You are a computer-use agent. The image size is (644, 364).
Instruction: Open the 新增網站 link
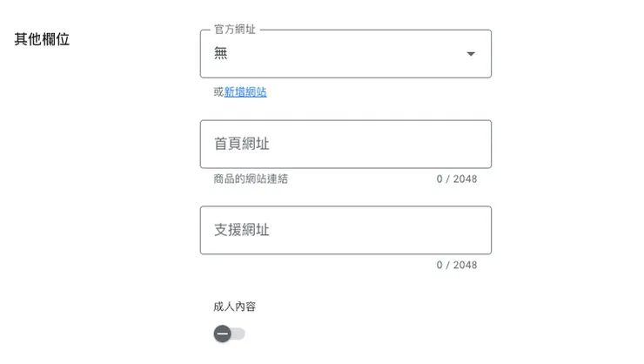(x=245, y=92)
